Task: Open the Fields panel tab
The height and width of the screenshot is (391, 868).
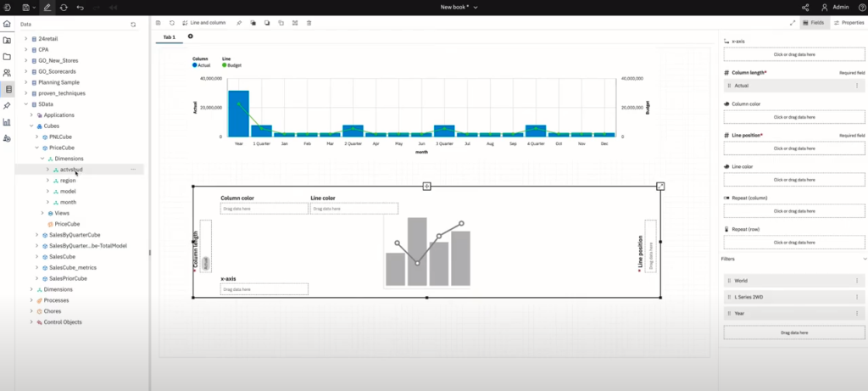Action: tap(815, 23)
